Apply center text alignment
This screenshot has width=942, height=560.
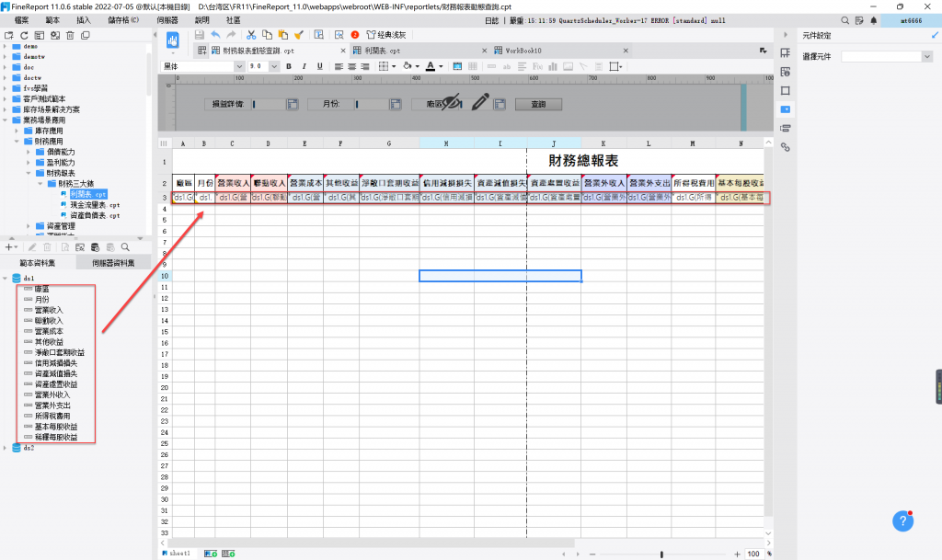coord(351,66)
